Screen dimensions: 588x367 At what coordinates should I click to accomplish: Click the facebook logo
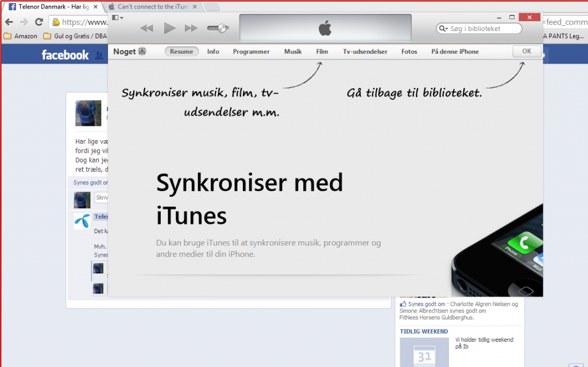[x=65, y=55]
